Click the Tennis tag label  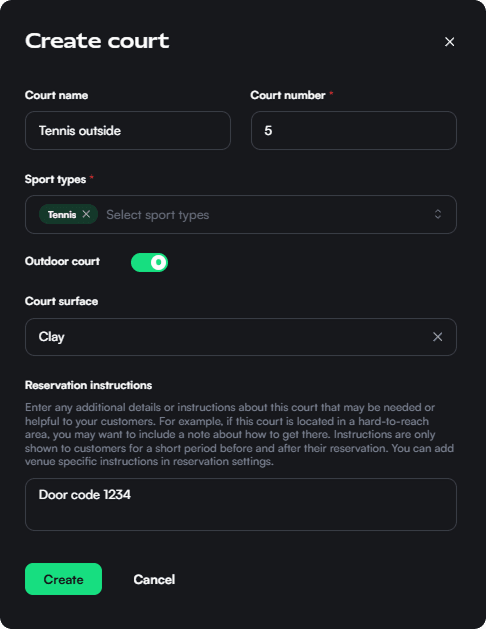tap(62, 215)
